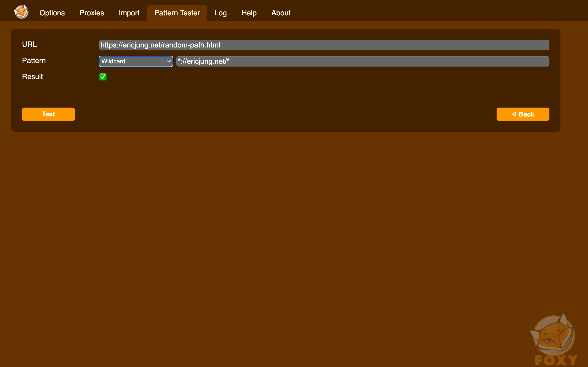The height and width of the screenshot is (367, 588).
Task: Click the Test button
Action: click(x=48, y=114)
